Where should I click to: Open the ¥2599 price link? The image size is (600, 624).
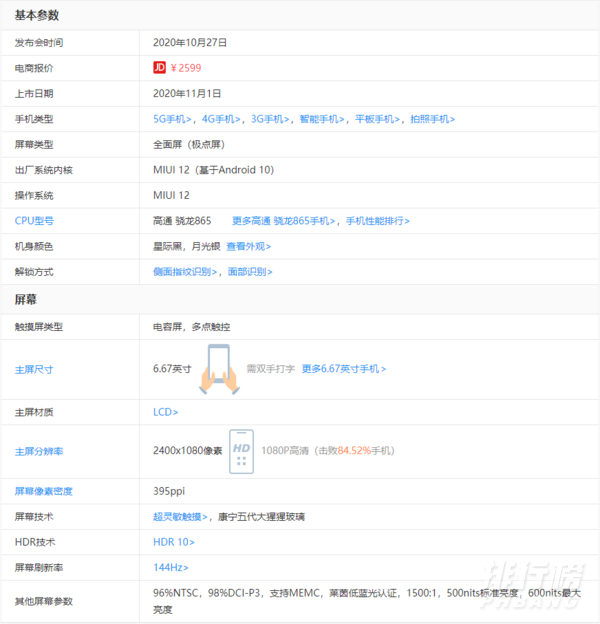click(x=186, y=68)
